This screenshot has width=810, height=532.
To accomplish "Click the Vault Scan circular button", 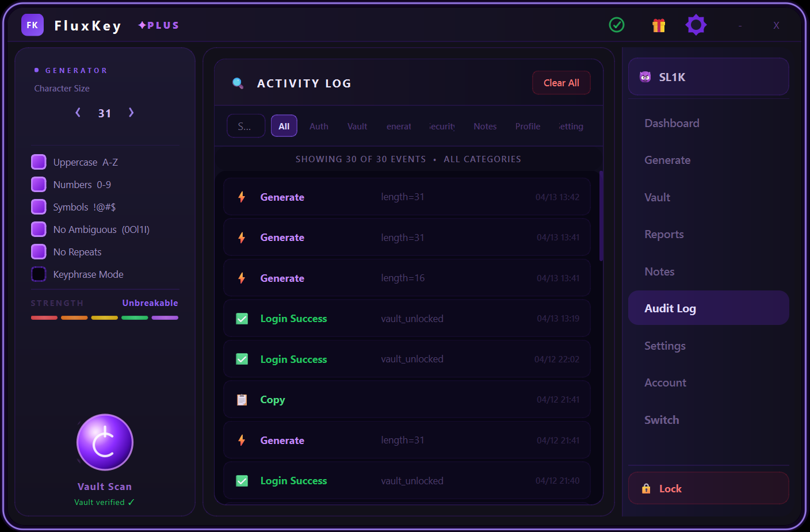I will click(x=105, y=442).
